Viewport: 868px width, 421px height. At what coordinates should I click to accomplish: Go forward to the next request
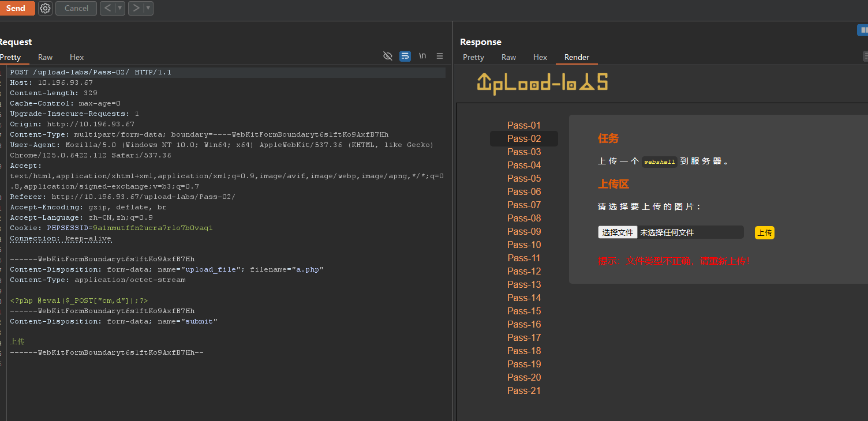[135, 8]
